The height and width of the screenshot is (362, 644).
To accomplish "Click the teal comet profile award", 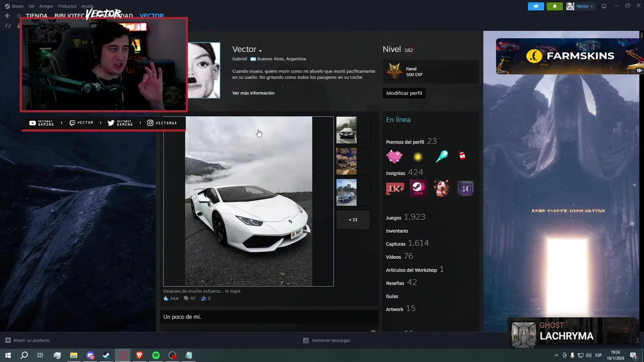I will pyautogui.click(x=441, y=156).
